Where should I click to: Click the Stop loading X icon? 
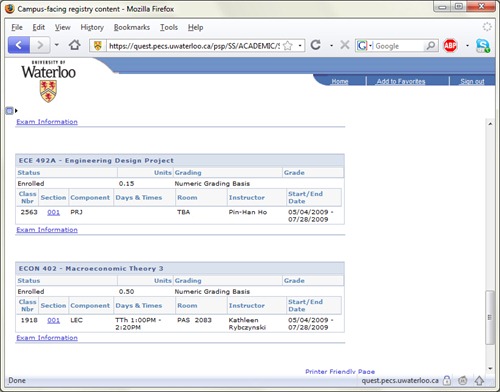345,45
